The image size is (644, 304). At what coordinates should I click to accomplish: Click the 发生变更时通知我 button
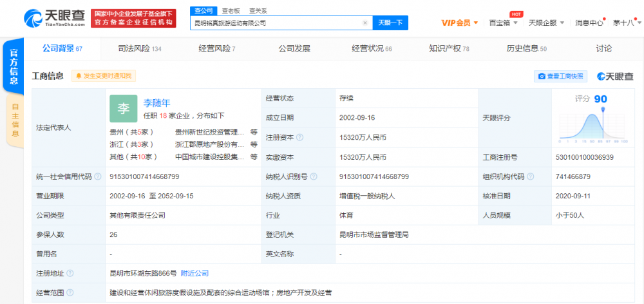coord(104,75)
